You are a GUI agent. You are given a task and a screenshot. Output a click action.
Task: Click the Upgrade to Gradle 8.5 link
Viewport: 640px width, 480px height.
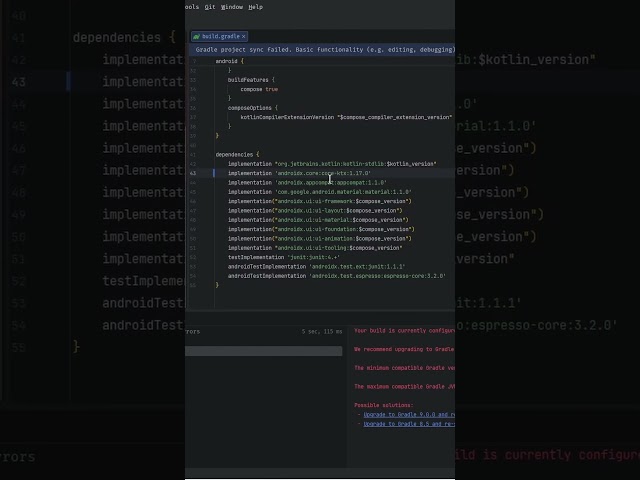(409, 424)
